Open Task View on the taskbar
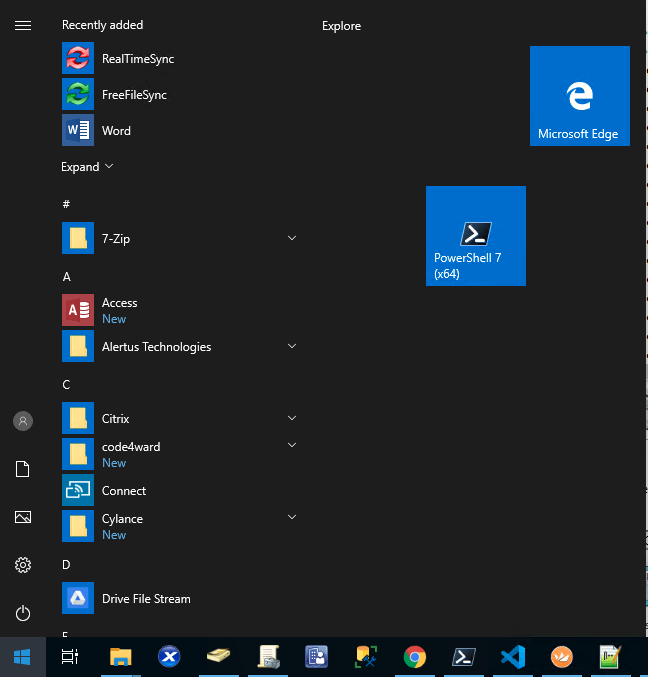The width and height of the screenshot is (648, 677). [x=70, y=657]
